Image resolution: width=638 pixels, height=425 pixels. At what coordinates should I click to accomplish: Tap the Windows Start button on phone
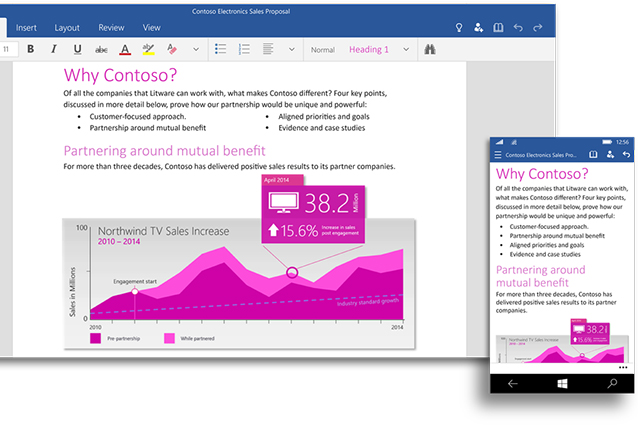(x=562, y=384)
